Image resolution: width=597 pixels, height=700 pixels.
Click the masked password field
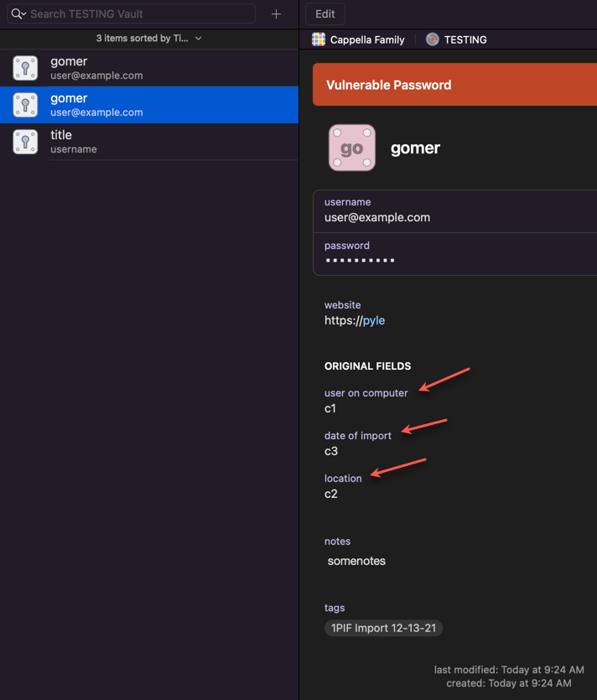point(361,261)
